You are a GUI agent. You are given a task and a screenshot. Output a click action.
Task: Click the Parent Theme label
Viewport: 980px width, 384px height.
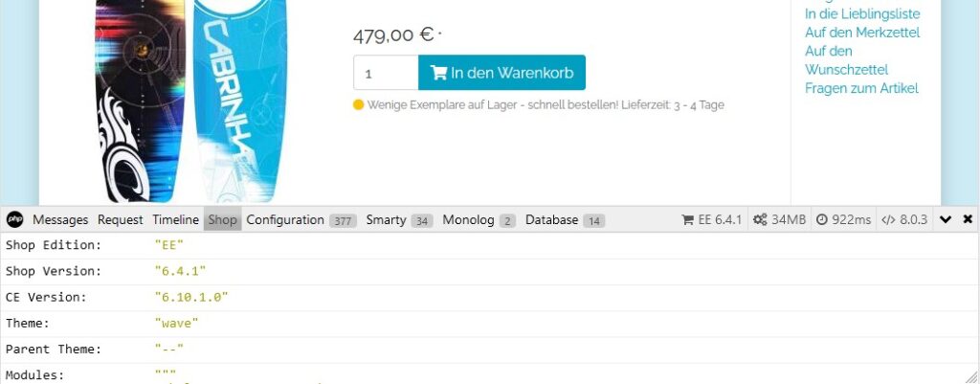(54, 350)
